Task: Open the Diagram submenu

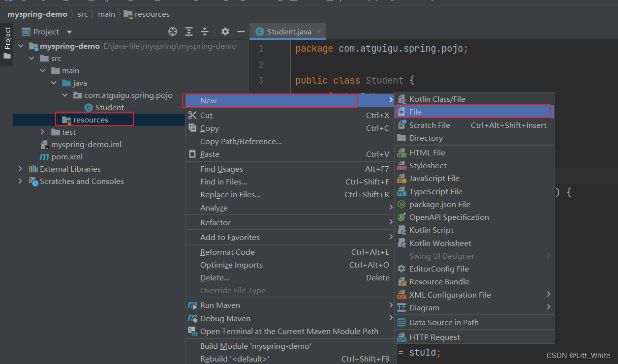Action: pyautogui.click(x=475, y=308)
